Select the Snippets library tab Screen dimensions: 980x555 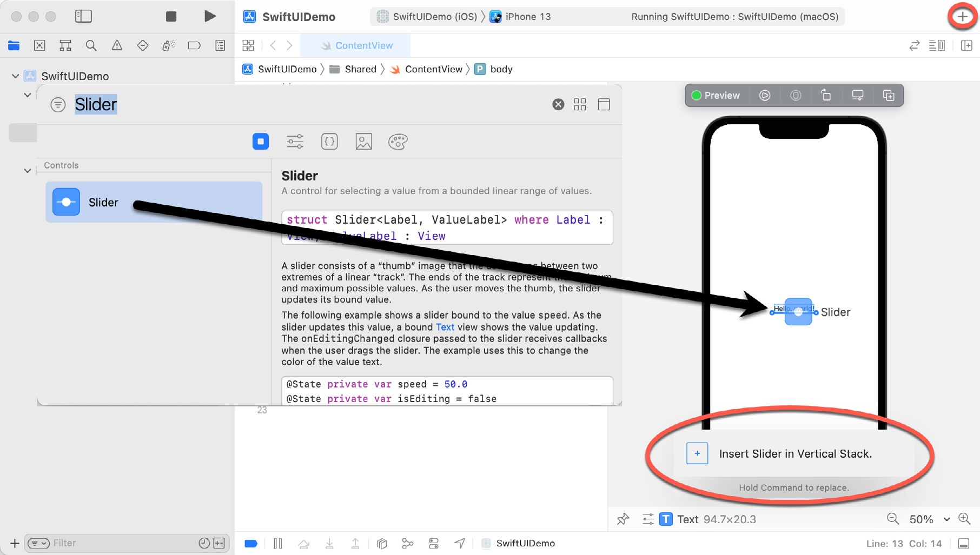pos(329,142)
